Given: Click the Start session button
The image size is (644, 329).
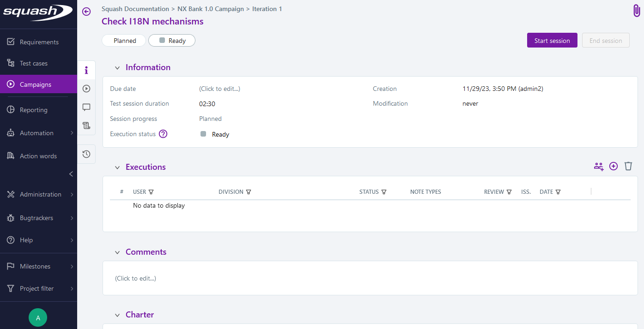Looking at the screenshot, I should click(552, 41).
